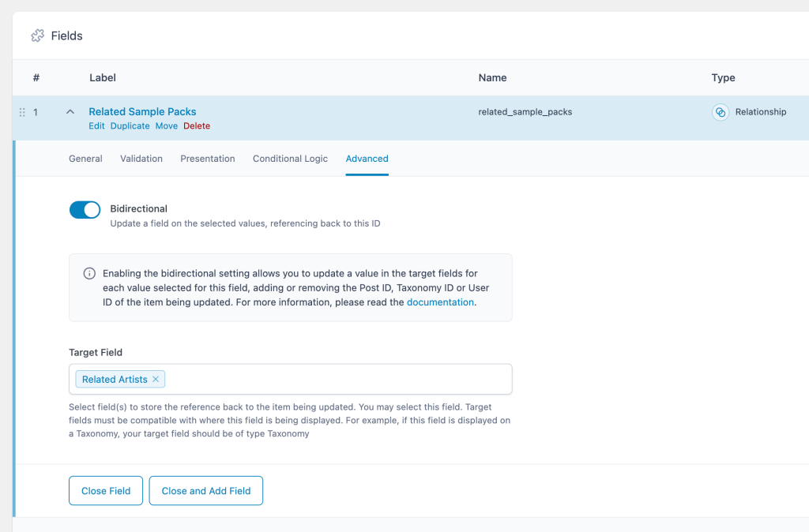This screenshot has height=532, width=809.
Task: Click the Move field link
Action: pos(166,126)
